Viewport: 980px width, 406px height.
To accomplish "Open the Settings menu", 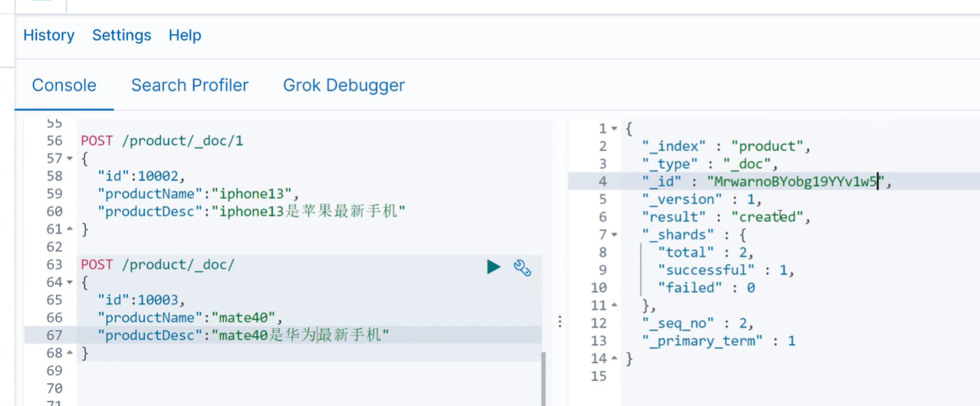I will (122, 35).
